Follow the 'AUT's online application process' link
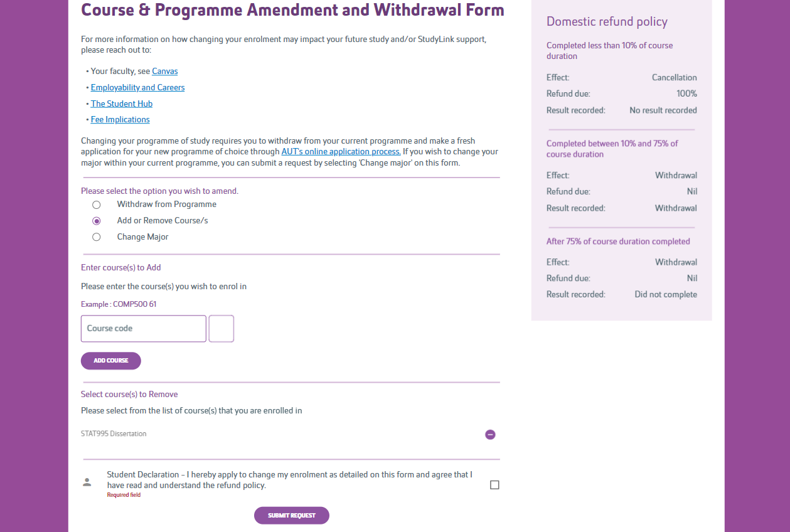The image size is (790, 532). tap(341, 151)
